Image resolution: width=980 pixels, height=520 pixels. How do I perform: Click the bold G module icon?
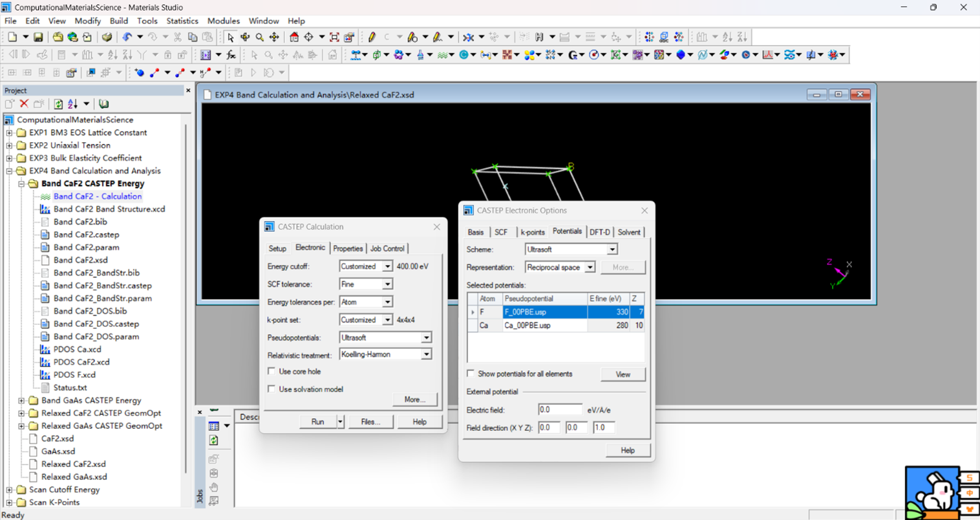tap(573, 55)
